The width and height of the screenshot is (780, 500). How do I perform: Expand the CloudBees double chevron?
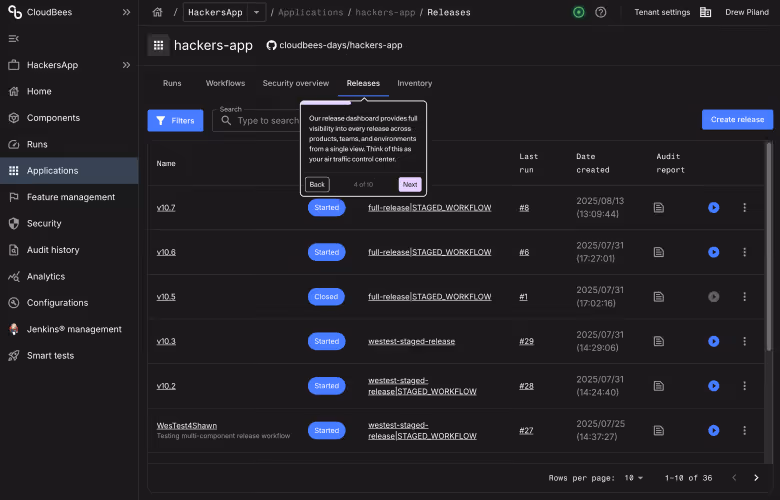(126, 12)
